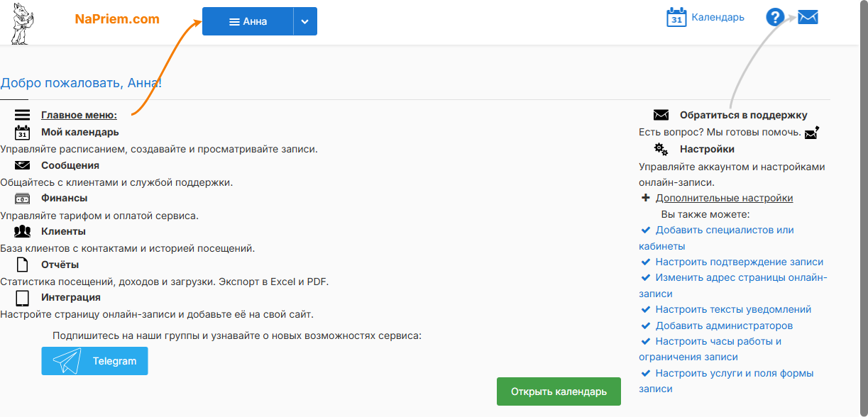Click the Открыть календарь button

(559, 391)
